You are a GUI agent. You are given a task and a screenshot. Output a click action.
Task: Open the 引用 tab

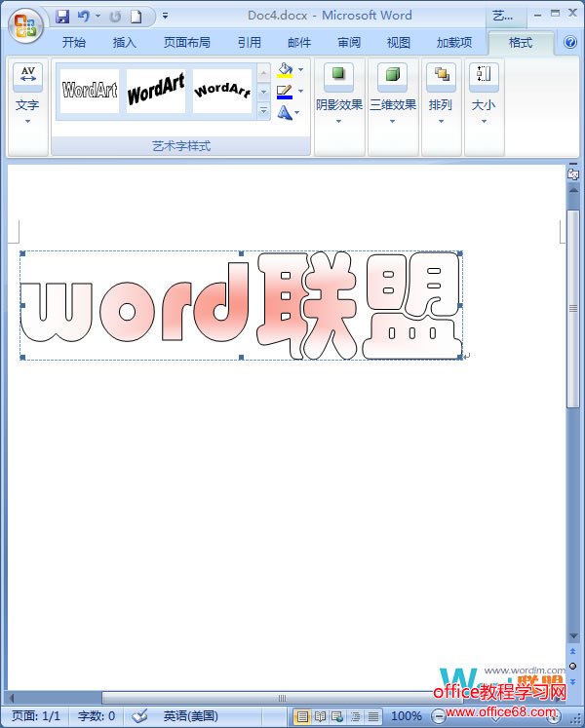(x=249, y=43)
